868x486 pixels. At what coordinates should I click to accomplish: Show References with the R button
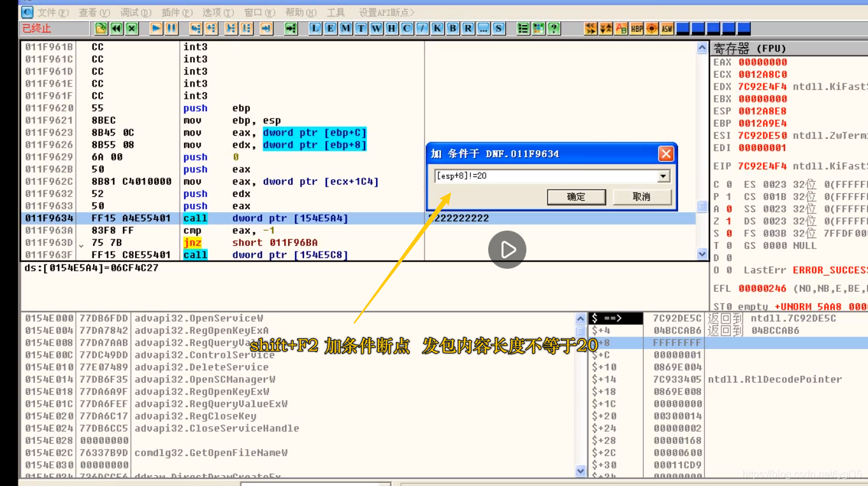468,28
